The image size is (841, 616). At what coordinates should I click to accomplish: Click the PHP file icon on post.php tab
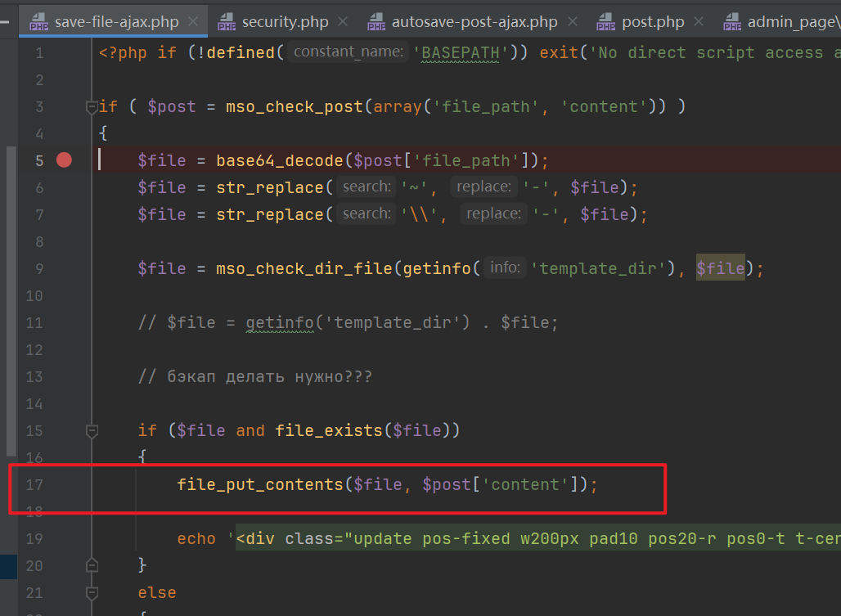606,22
